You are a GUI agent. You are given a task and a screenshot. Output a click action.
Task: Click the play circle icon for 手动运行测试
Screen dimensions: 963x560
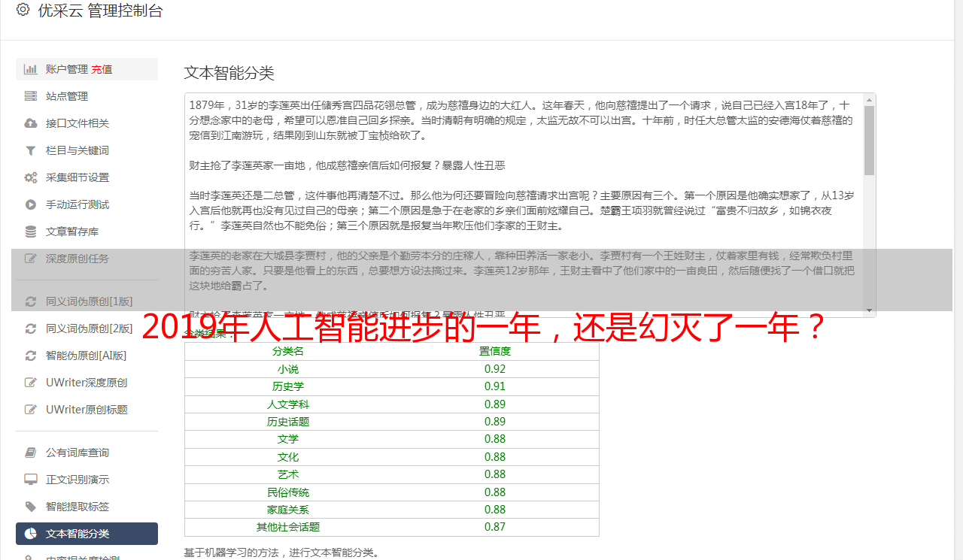(31, 204)
